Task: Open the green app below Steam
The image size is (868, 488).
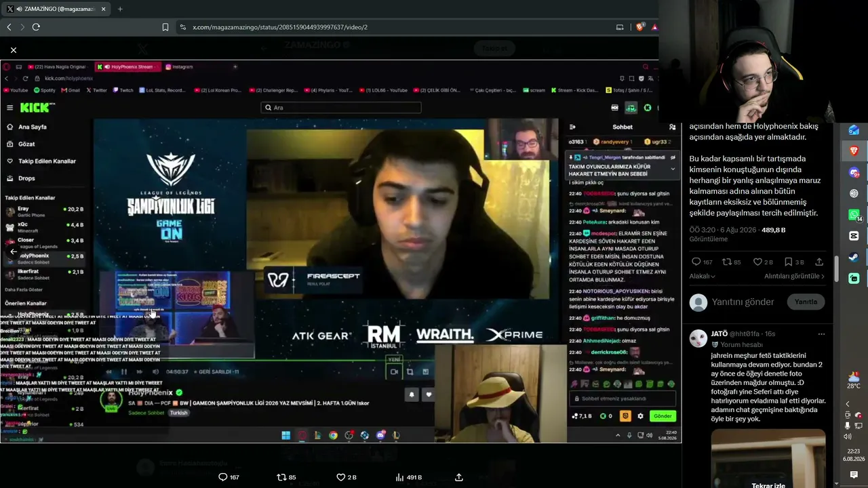Action: click(854, 278)
